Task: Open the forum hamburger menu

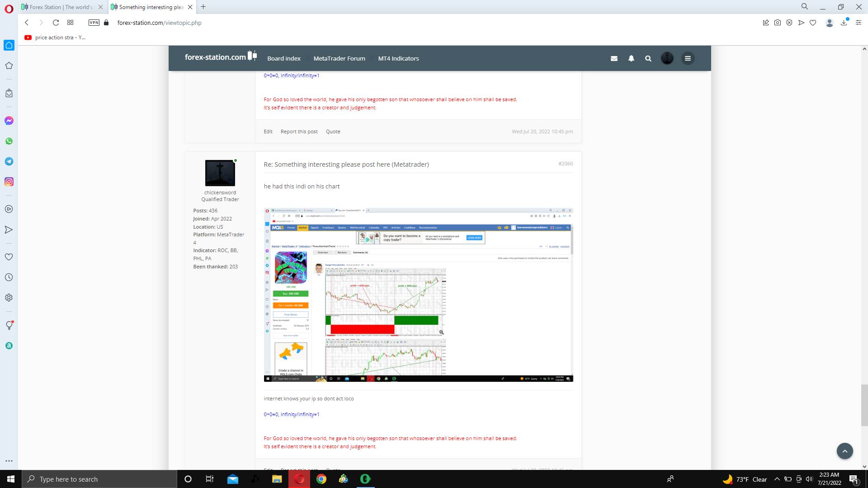Action: pyautogui.click(x=688, y=58)
